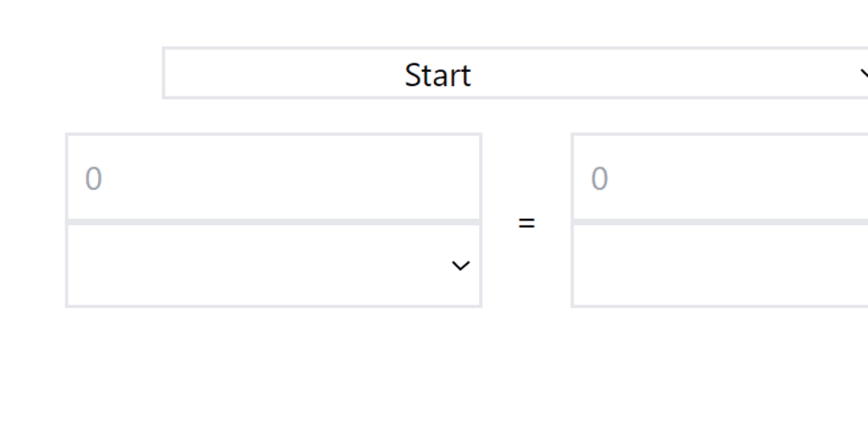Click the placeholder 0 in the left field

94,180
